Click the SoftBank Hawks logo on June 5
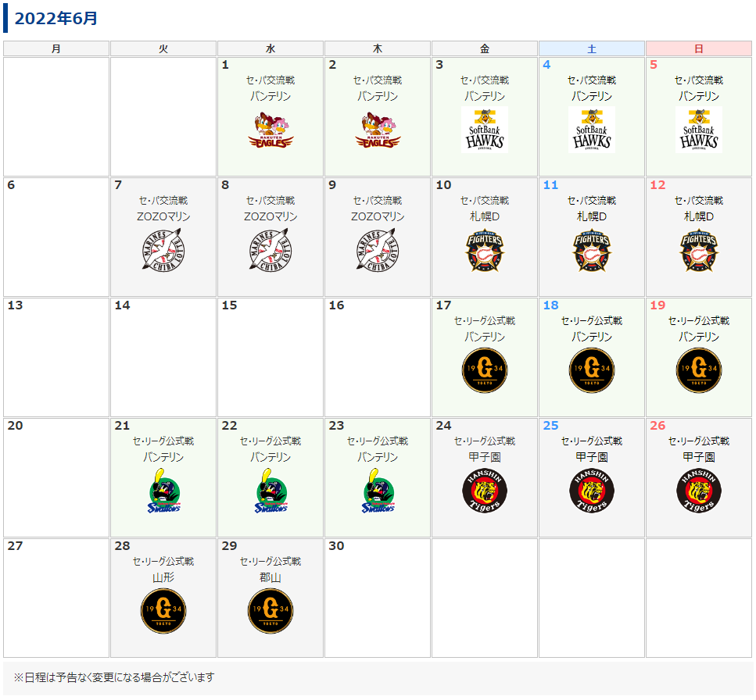 [699, 130]
